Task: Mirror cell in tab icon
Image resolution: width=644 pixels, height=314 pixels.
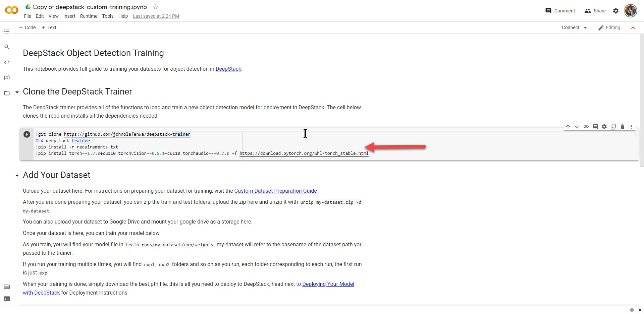Action: pyautogui.click(x=613, y=127)
